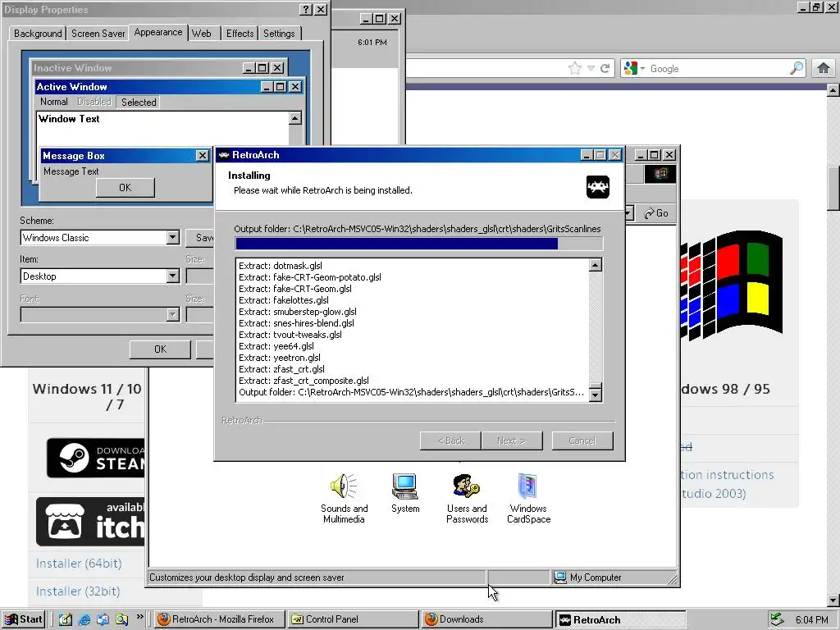Go to Firefox home page icon
The width and height of the screenshot is (840, 630).
[824, 68]
